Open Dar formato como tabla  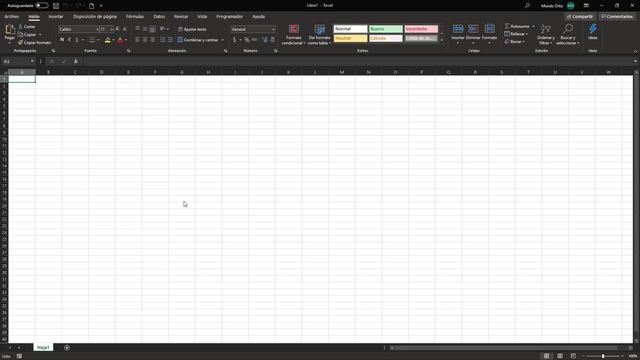point(320,34)
